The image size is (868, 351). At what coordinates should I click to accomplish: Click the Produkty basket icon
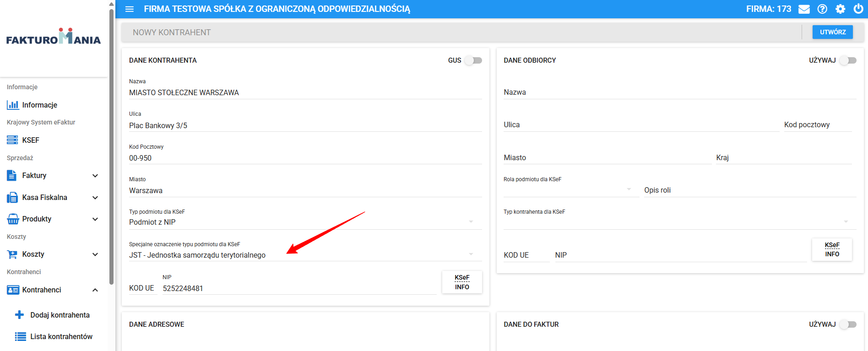click(x=13, y=219)
